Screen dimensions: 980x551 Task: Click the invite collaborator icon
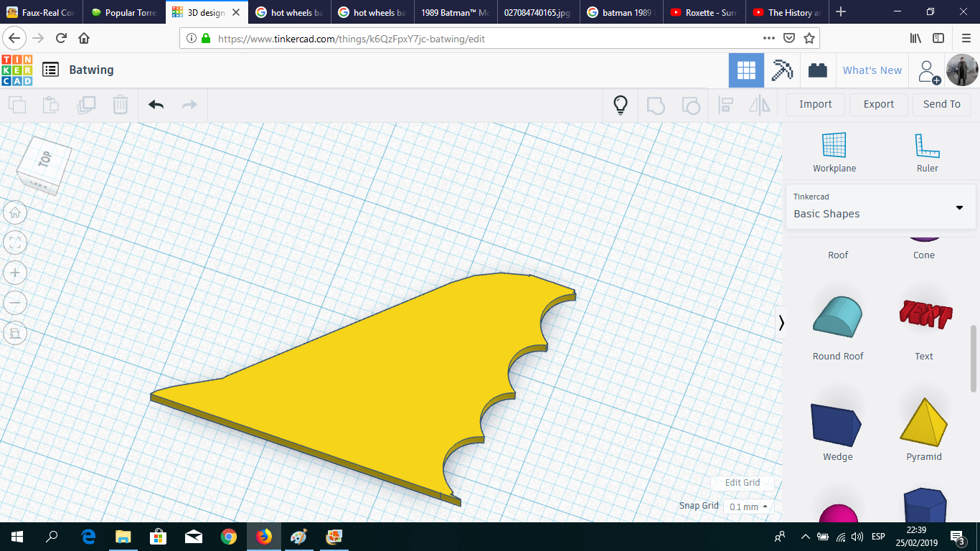point(929,71)
